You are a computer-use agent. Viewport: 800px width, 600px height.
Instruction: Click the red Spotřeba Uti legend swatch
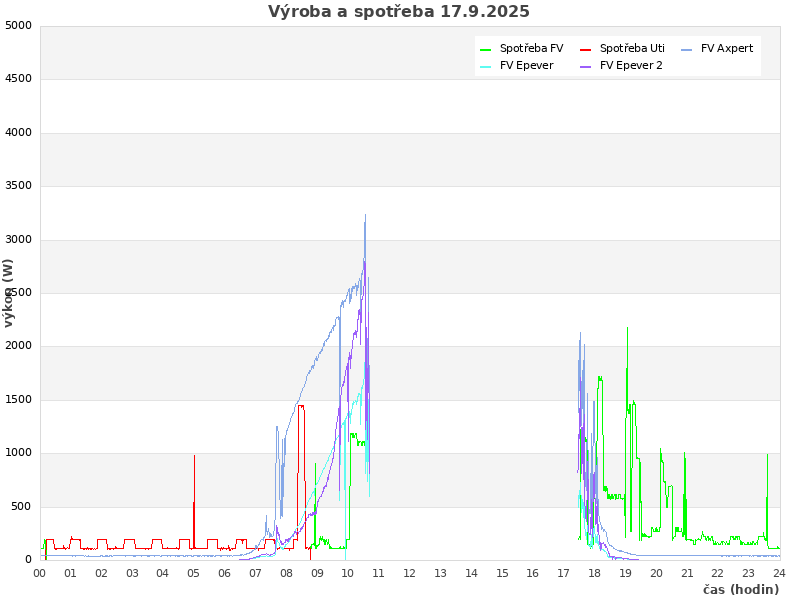[586, 49]
